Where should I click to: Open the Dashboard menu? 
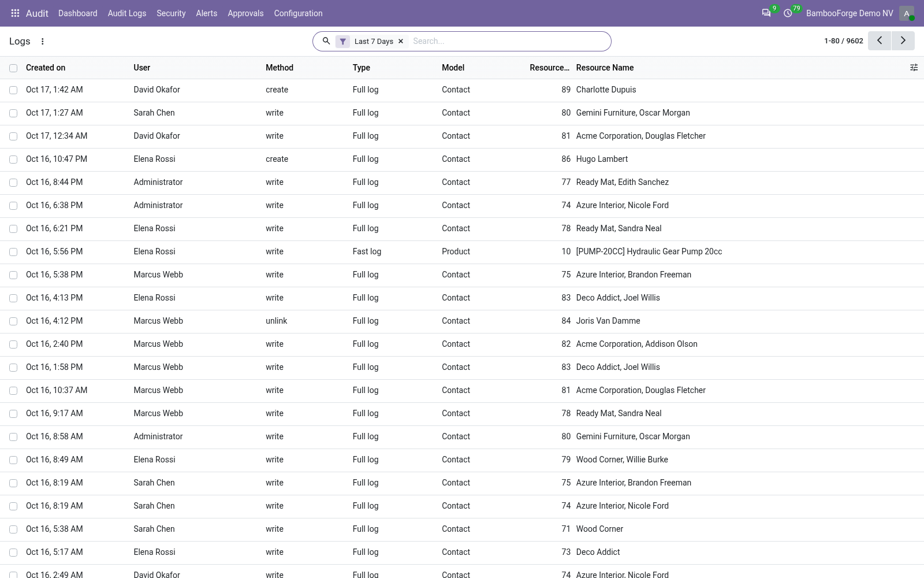pyautogui.click(x=77, y=13)
